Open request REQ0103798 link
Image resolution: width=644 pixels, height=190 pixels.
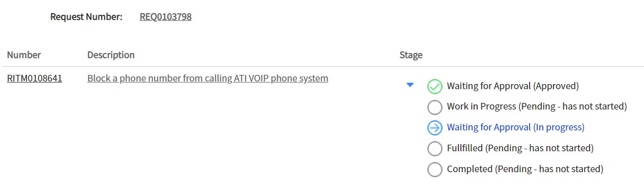click(x=165, y=17)
